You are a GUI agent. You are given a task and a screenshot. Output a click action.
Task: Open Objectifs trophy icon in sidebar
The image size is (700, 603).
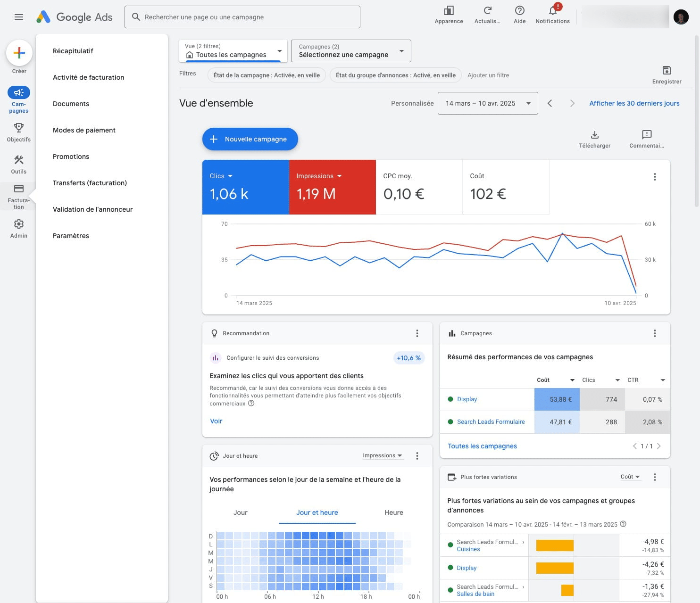pos(19,132)
